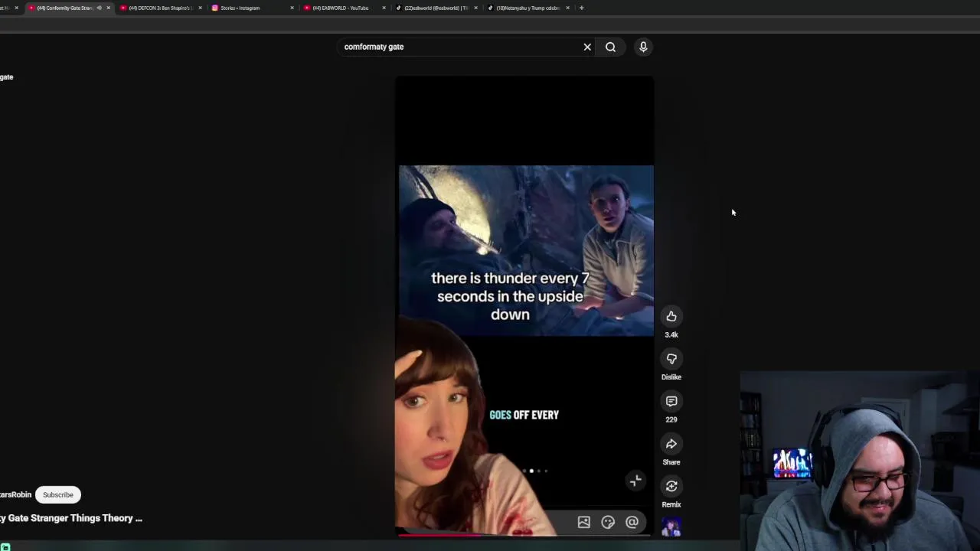This screenshot has height=551, width=980.
Task: Clear the search box with the X
Action: [587, 47]
